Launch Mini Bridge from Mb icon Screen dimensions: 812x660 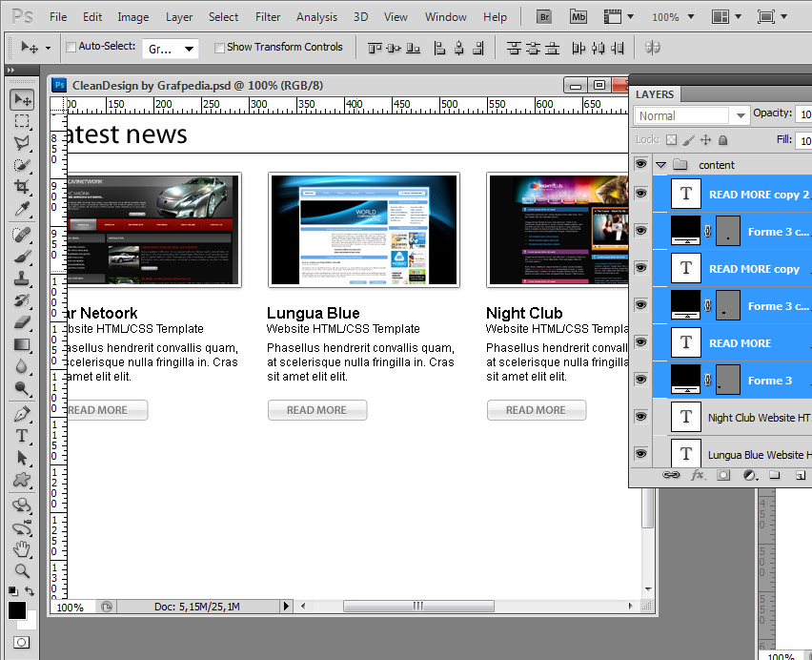click(578, 17)
